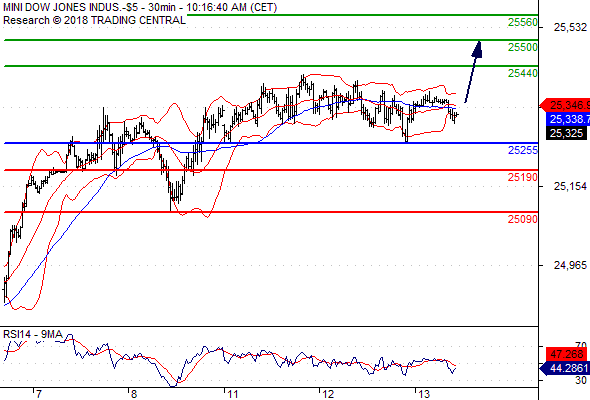
Task: Click the 25440 resistance level label
Action: click(523, 73)
